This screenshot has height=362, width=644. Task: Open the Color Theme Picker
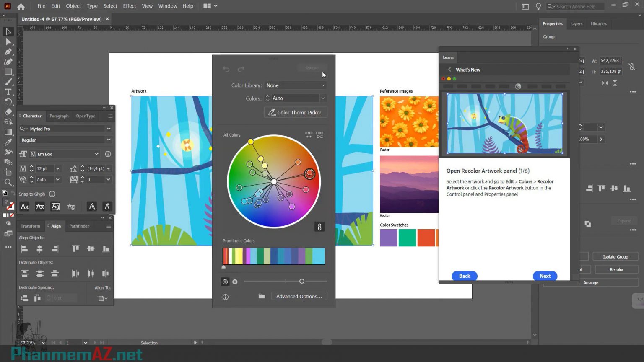295,112
